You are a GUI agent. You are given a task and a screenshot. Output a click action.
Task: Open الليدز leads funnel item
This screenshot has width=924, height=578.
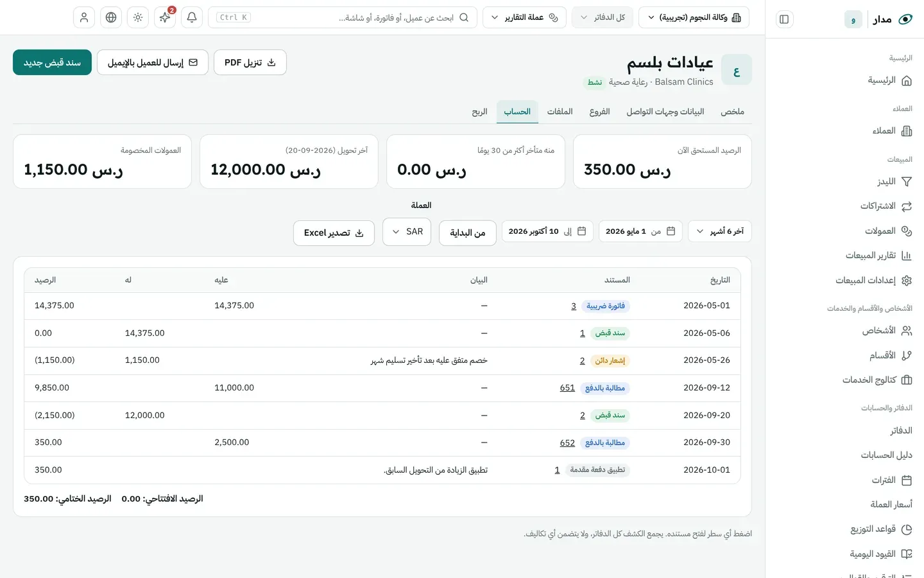point(894,182)
